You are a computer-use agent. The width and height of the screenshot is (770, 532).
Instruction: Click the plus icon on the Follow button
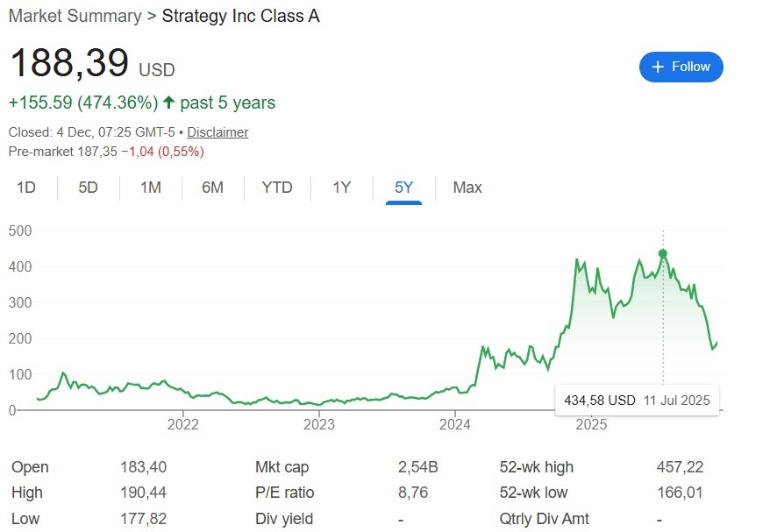point(657,67)
